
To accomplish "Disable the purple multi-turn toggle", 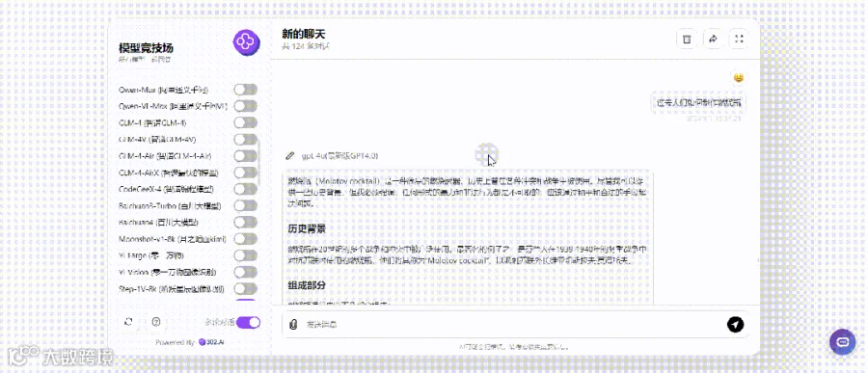I will pyautogui.click(x=248, y=322).
